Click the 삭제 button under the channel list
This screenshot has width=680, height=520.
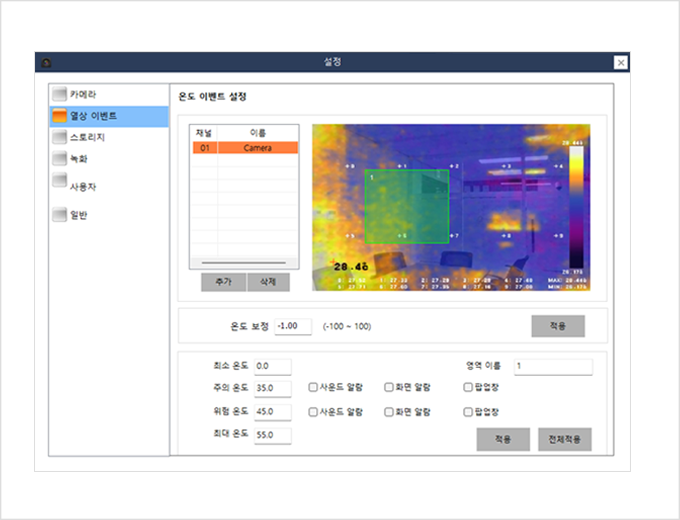268,282
